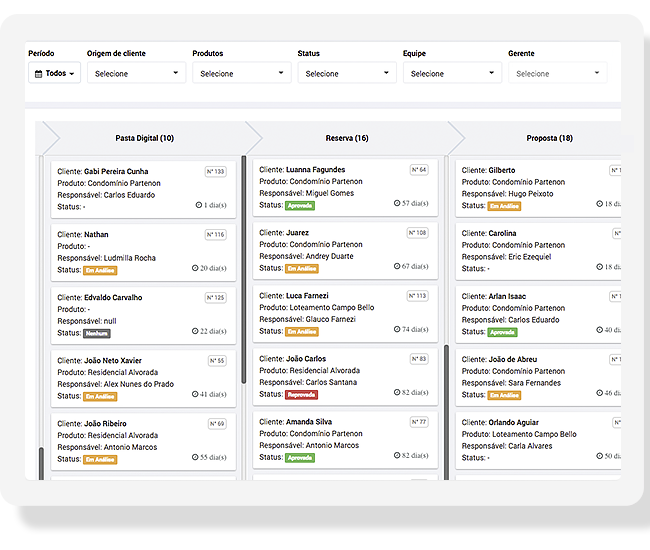Click clock icon on Amanda Silva card
This screenshot has width=650, height=550.
(x=398, y=456)
